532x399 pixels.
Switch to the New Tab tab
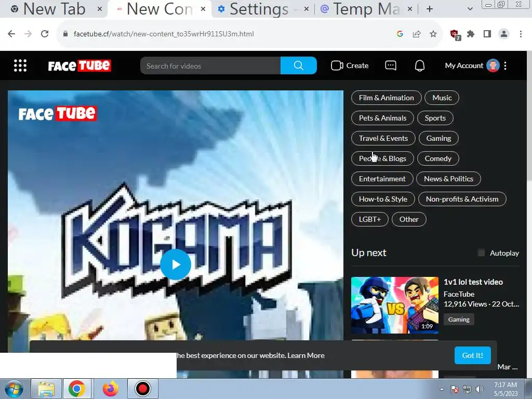tap(54, 9)
